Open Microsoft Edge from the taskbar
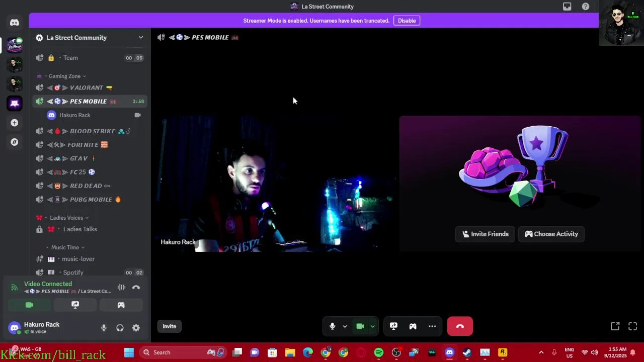Image resolution: width=644 pixels, height=362 pixels. click(x=307, y=352)
